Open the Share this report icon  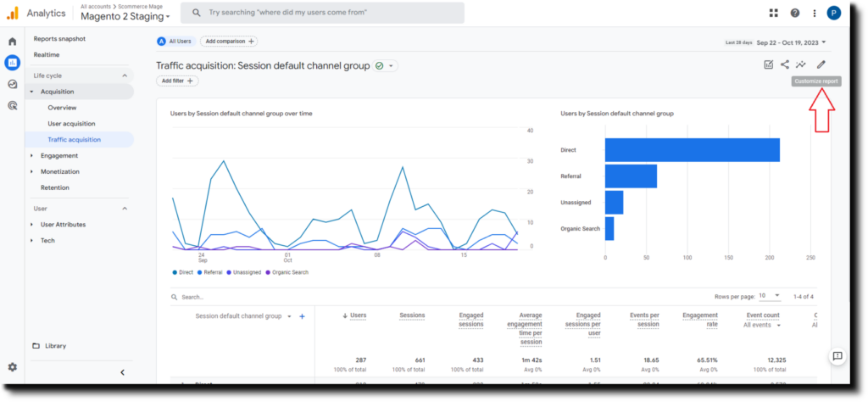click(x=785, y=64)
